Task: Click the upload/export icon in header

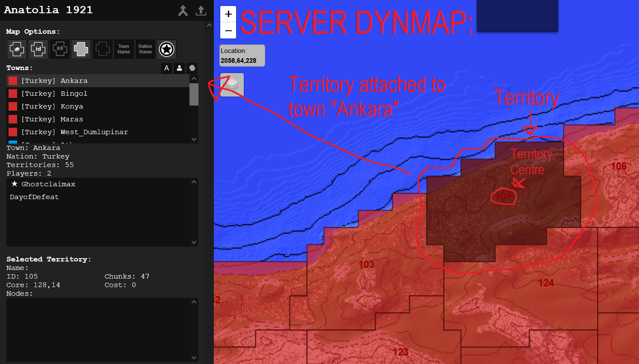Action: [201, 11]
